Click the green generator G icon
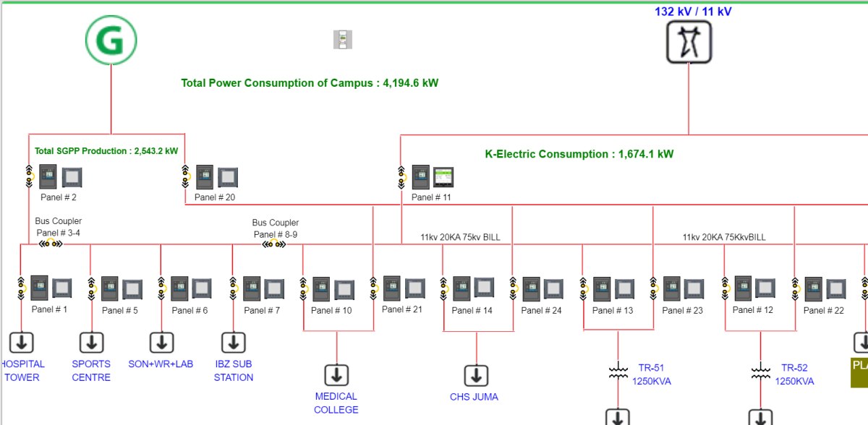Image resolution: width=868 pixels, height=425 pixels. (111, 40)
